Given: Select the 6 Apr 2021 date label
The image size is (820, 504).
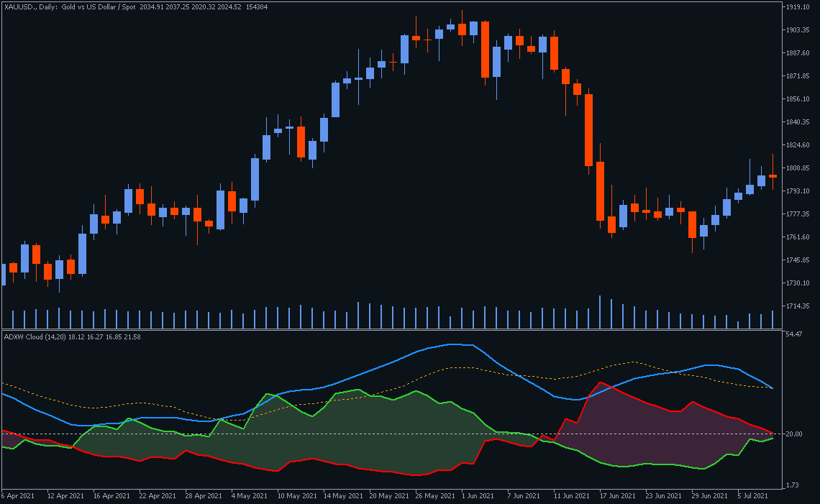Looking at the screenshot, I should (18, 496).
